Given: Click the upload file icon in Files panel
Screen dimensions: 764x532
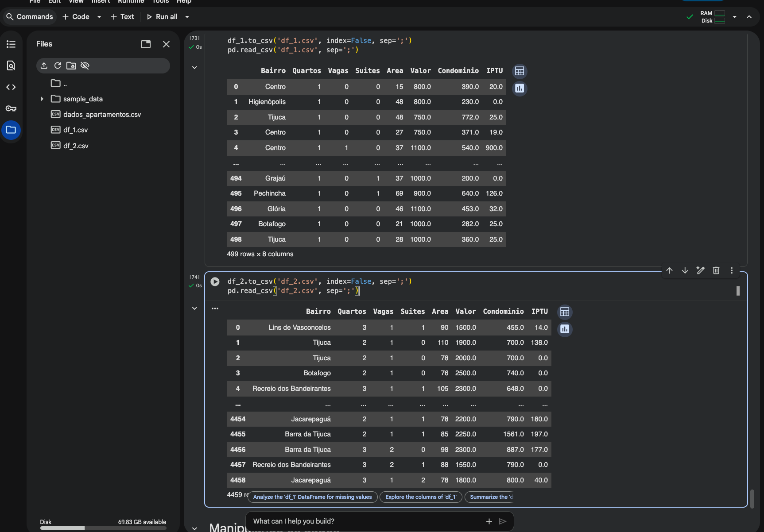Looking at the screenshot, I should point(44,66).
